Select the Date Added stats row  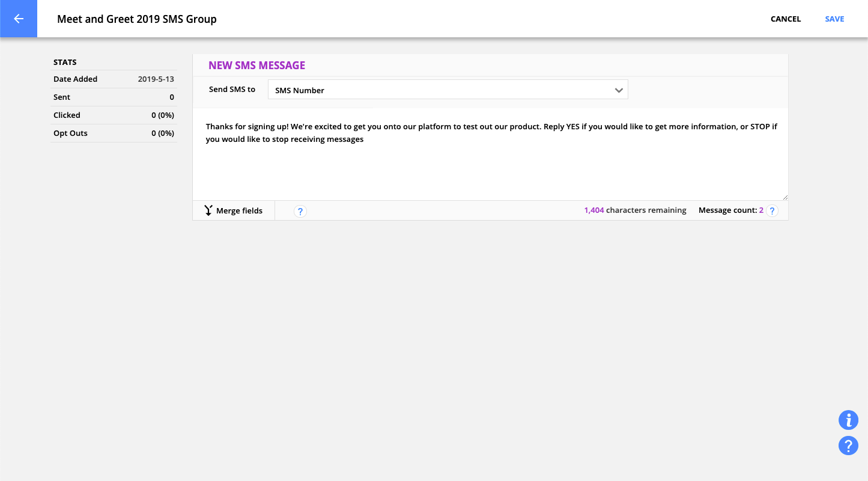pyautogui.click(x=114, y=79)
